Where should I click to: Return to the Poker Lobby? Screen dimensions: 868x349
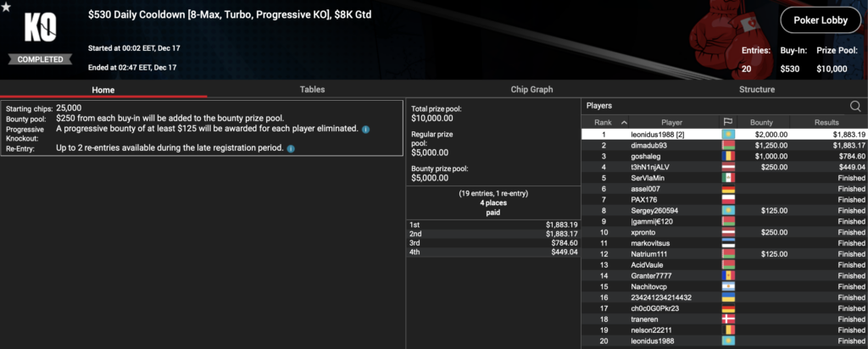[x=815, y=20]
